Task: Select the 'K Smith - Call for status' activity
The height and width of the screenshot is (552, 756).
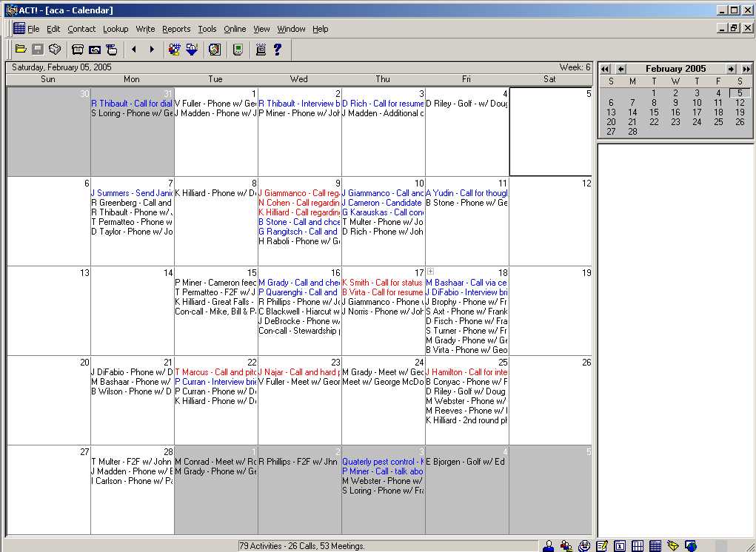Action: tap(383, 283)
